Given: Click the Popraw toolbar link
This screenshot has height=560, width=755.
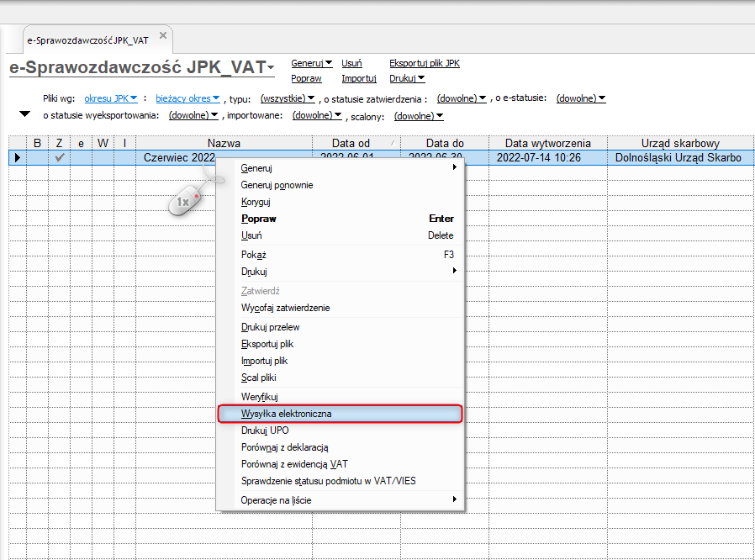Looking at the screenshot, I should [306, 78].
